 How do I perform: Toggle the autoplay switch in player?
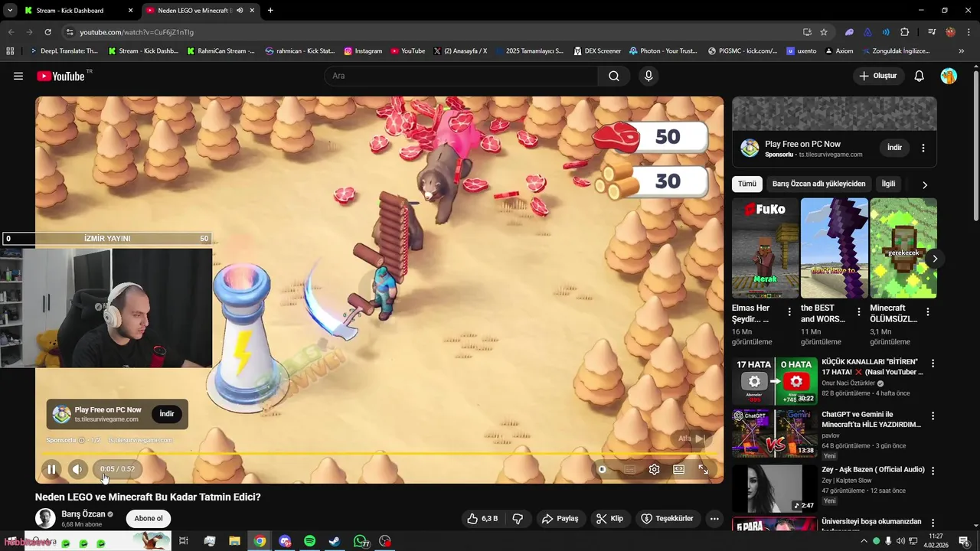click(603, 469)
